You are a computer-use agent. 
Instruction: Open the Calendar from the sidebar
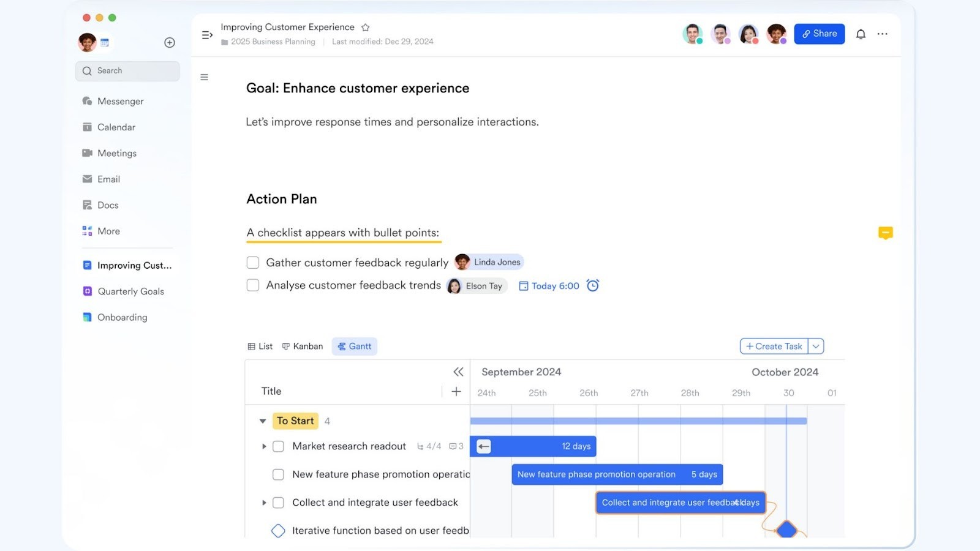(116, 127)
